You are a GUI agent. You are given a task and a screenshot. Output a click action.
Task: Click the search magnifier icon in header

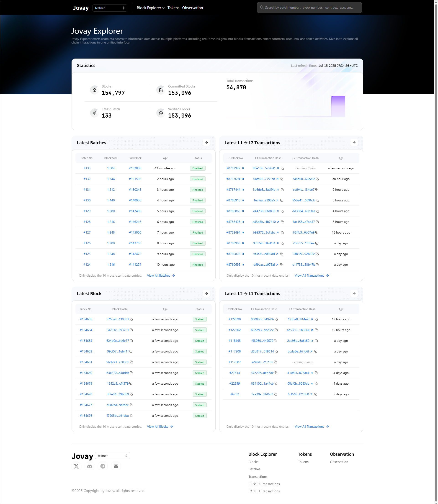(x=262, y=8)
